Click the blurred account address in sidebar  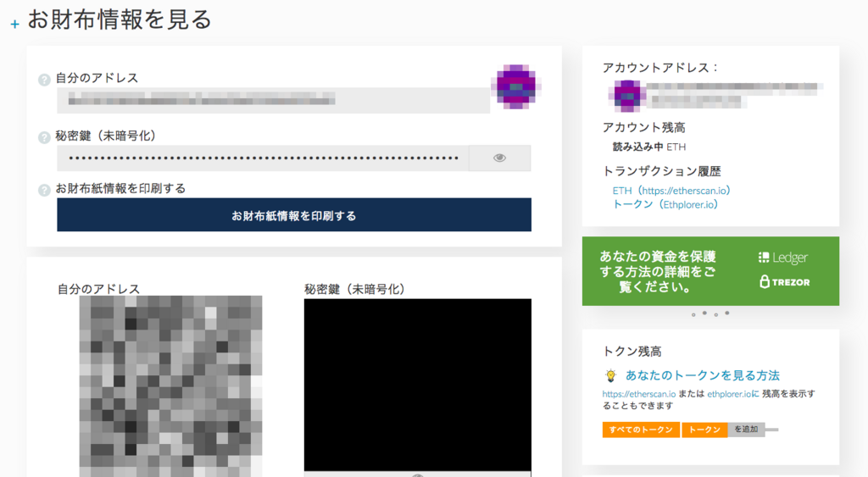tap(735, 94)
